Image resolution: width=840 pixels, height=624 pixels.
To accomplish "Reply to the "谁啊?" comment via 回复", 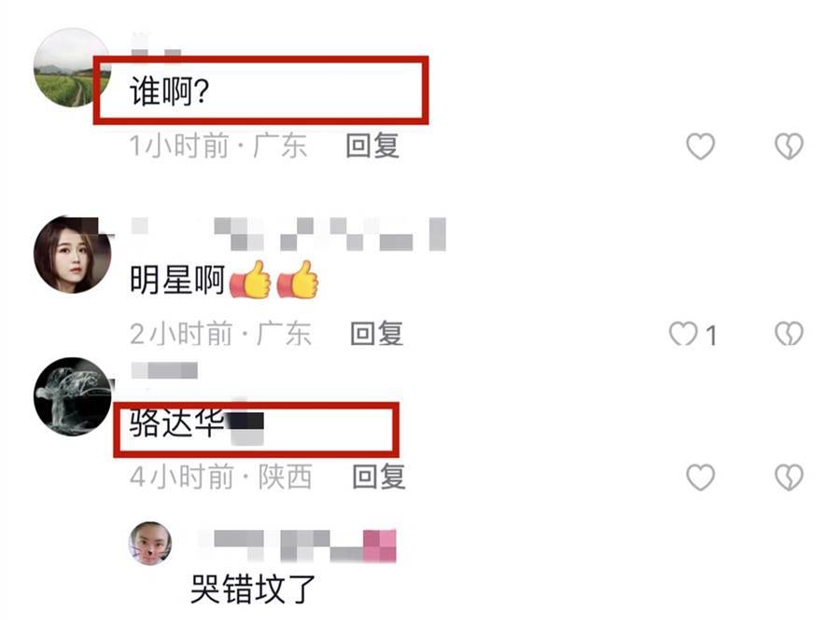I will coord(372,146).
